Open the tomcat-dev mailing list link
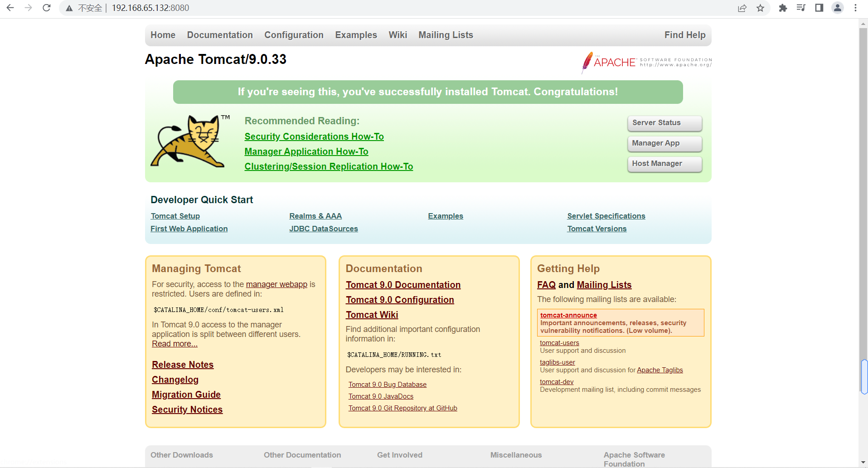 click(x=557, y=382)
